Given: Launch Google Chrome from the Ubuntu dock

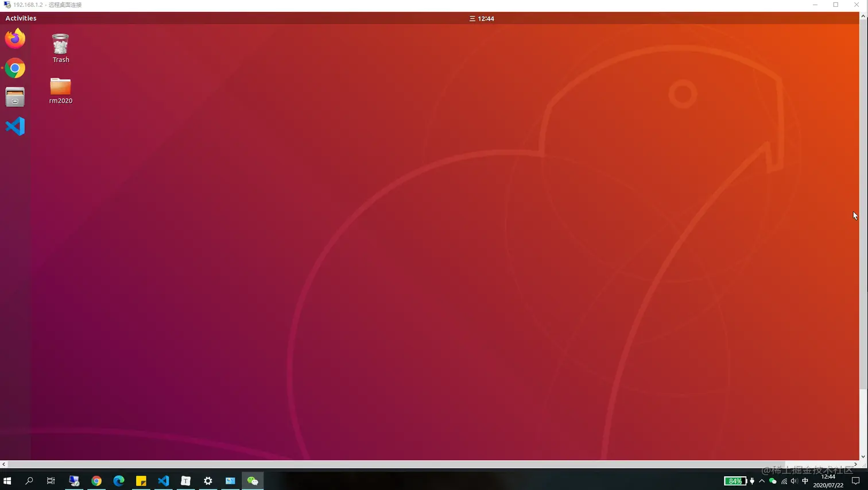Looking at the screenshot, I should tap(15, 68).
